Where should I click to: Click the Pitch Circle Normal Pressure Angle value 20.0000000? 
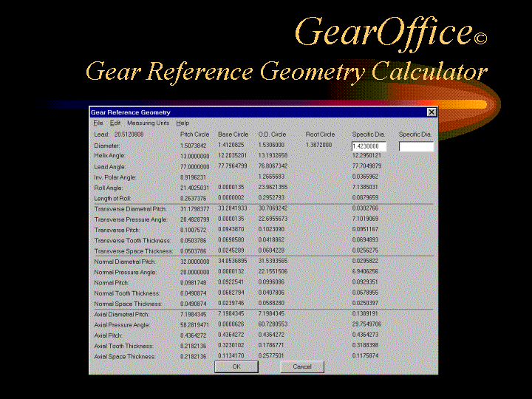point(195,272)
